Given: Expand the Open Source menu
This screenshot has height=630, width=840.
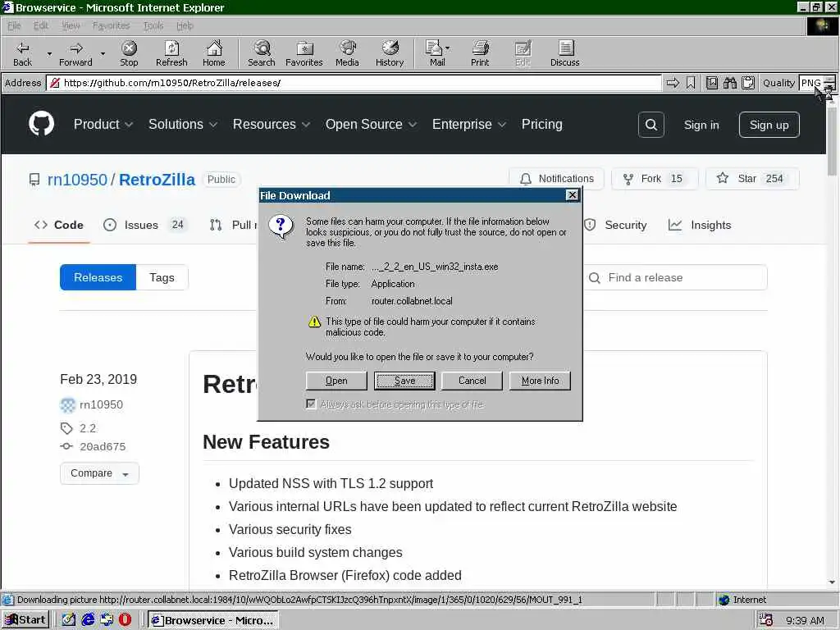Looking at the screenshot, I should coord(371,125).
